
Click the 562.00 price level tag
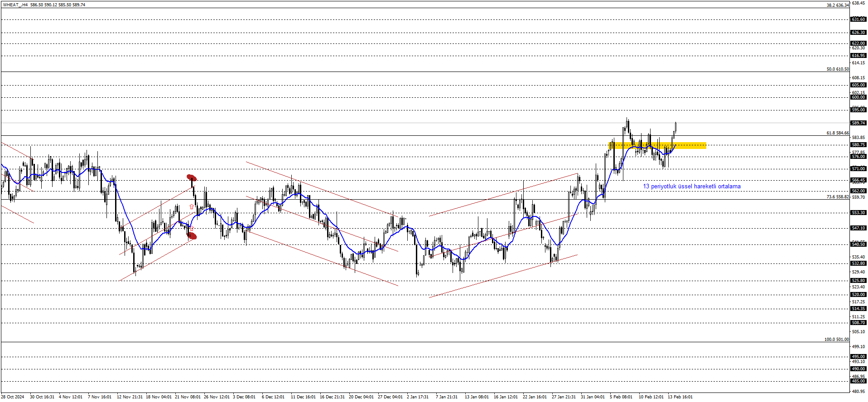858,191
